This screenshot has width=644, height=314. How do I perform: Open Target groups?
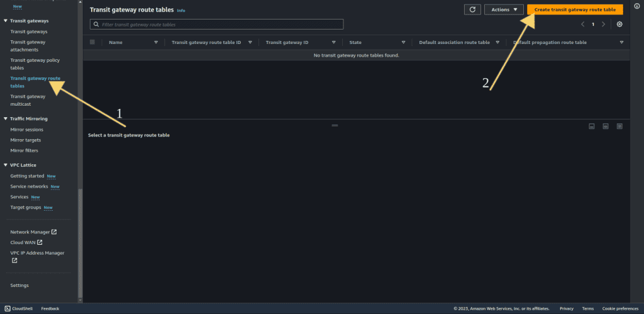tap(25, 208)
